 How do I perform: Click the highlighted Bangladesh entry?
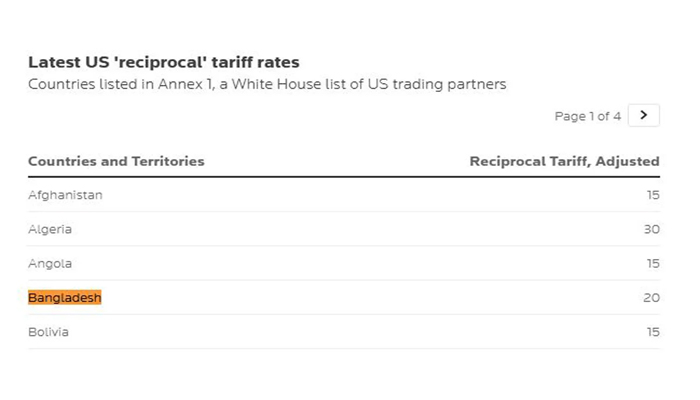[65, 298]
